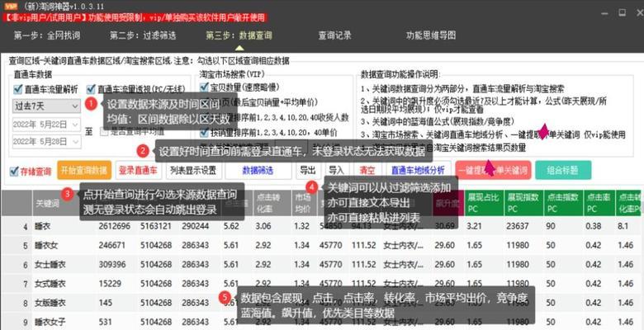Screen dimensions: 644x330
Task: Open 直通车地域分析
Action: (x=418, y=170)
